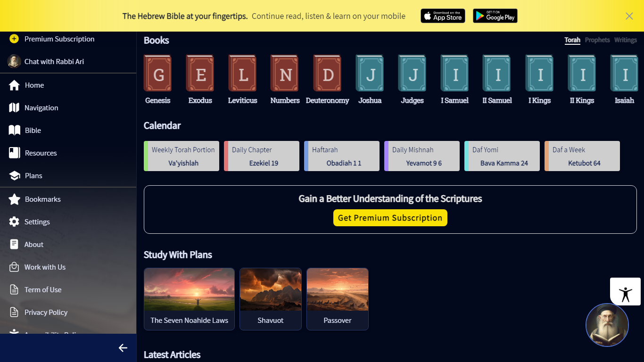This screenshot has height=362, width=644.
Task: Open the Genesis book icon
Action: click(157, 73)
